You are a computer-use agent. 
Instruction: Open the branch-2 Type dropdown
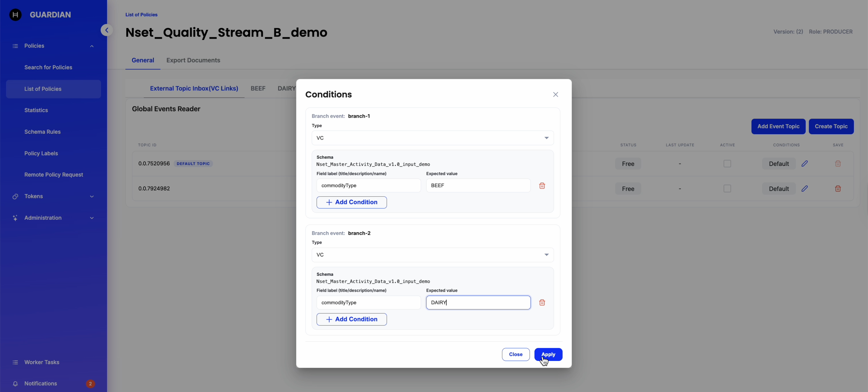tap(432, 255)
